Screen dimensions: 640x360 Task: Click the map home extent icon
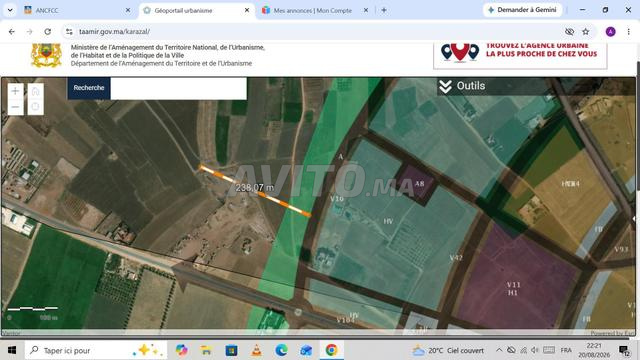click(x=36, y=91)
